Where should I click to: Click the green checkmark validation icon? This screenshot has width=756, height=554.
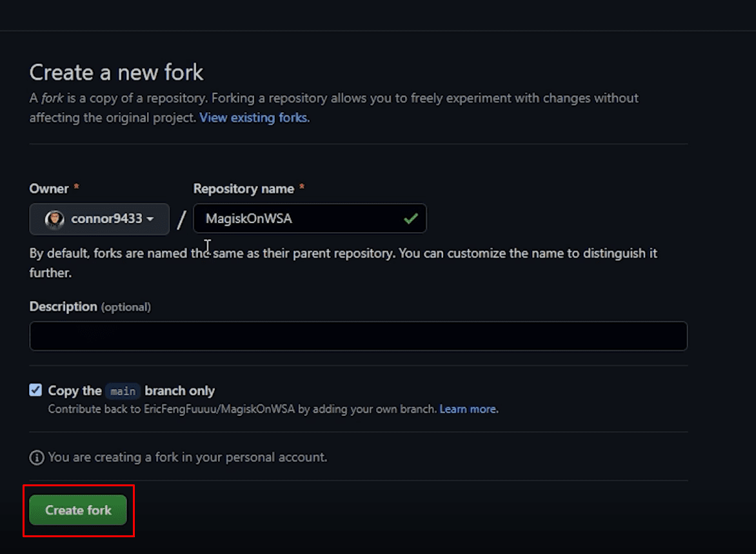[x=410, y=219]
